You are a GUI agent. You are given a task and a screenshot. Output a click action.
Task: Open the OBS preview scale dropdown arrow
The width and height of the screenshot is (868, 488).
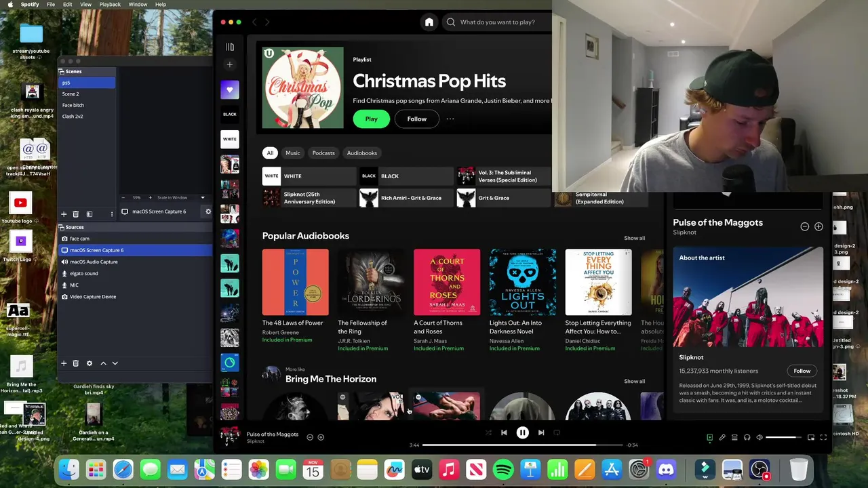(x=202, y=198)
